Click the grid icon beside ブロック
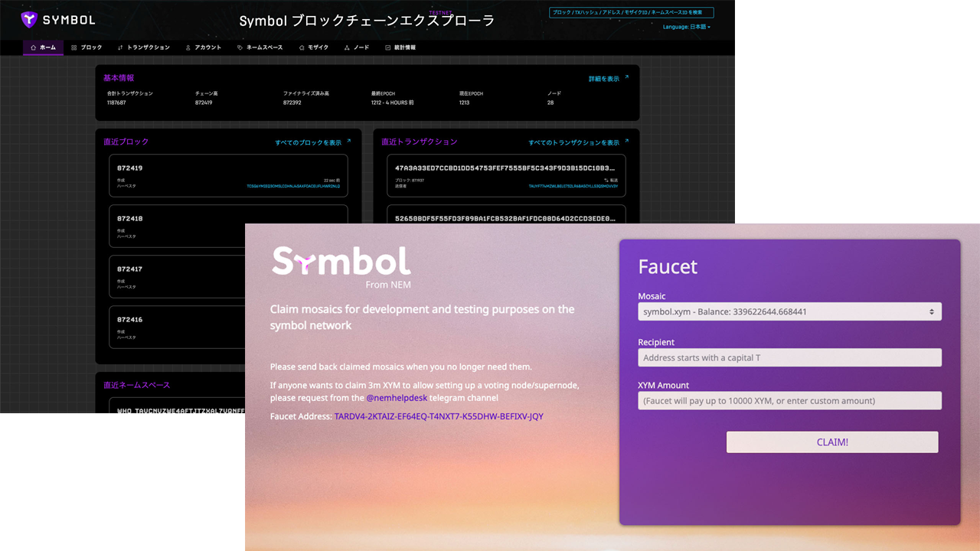This screenshot has width=980, height=551. 74,47
